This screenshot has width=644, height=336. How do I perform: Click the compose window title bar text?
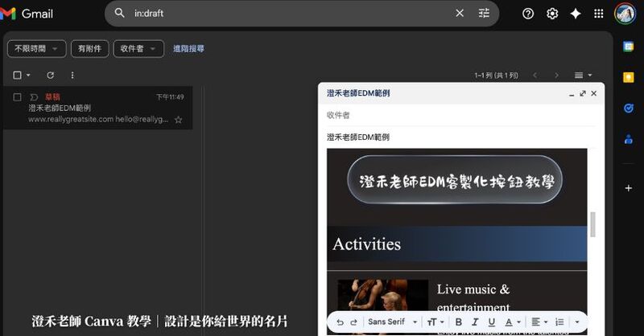coord(358,93)
